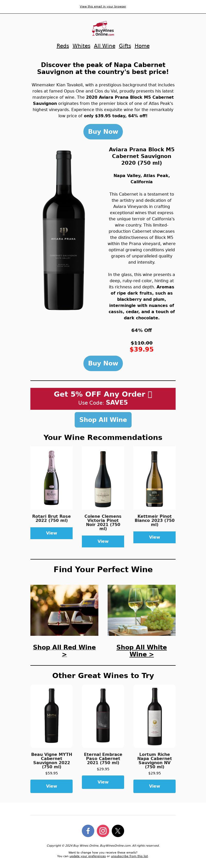The width and height of the screenshot is (206, 868).
Task: Go to the Gifts navigation link
Action: pos(125,46)
